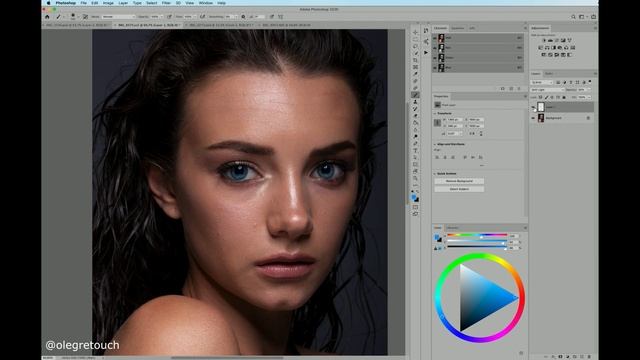Hide the Background layer

pyautogui.click(x=533, y=118)
